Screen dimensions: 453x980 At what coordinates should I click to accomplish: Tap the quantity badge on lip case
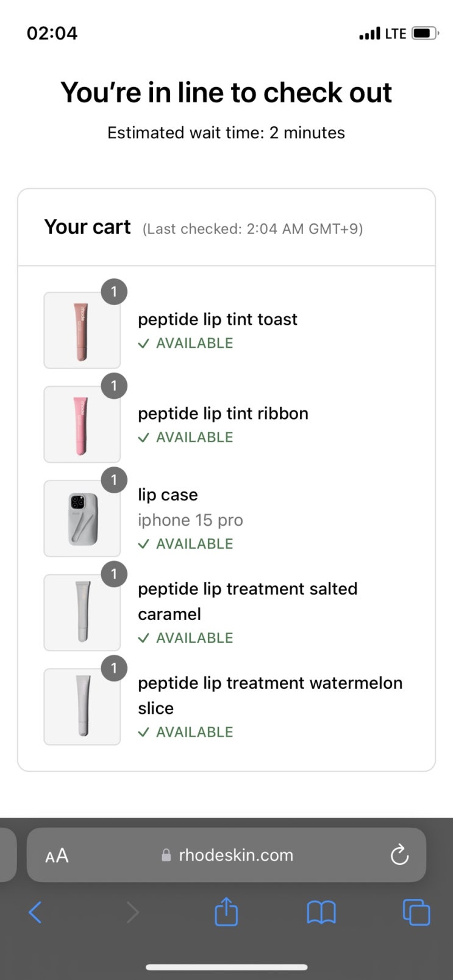[x=114, y=480]
